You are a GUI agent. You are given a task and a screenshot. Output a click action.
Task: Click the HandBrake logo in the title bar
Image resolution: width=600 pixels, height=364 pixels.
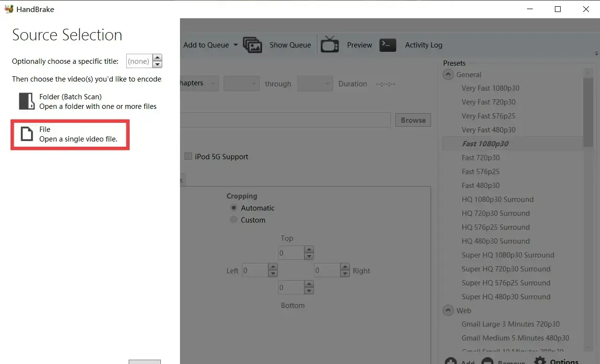coord(9,9)
